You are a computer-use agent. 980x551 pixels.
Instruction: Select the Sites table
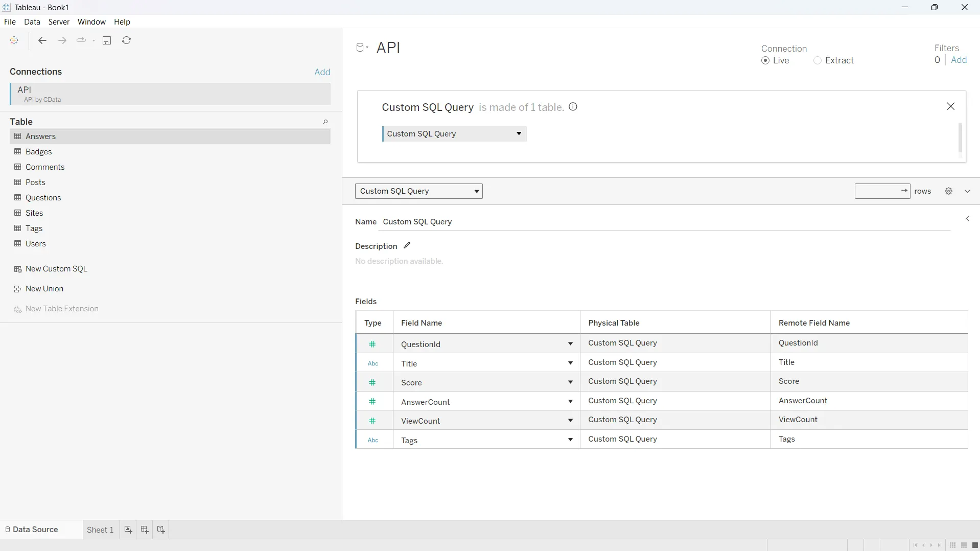[170, 213]
